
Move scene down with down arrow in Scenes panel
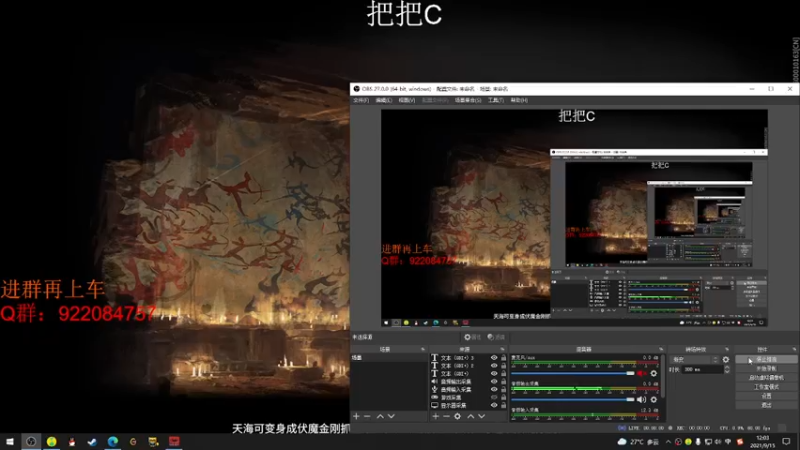(391, 416)
